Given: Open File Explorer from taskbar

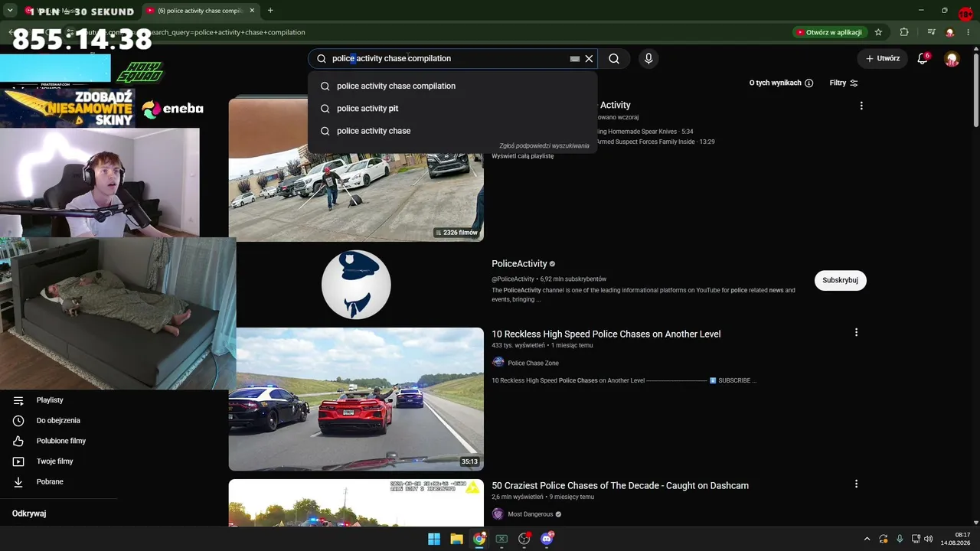Looking at the screenshot, I should 456,539.
